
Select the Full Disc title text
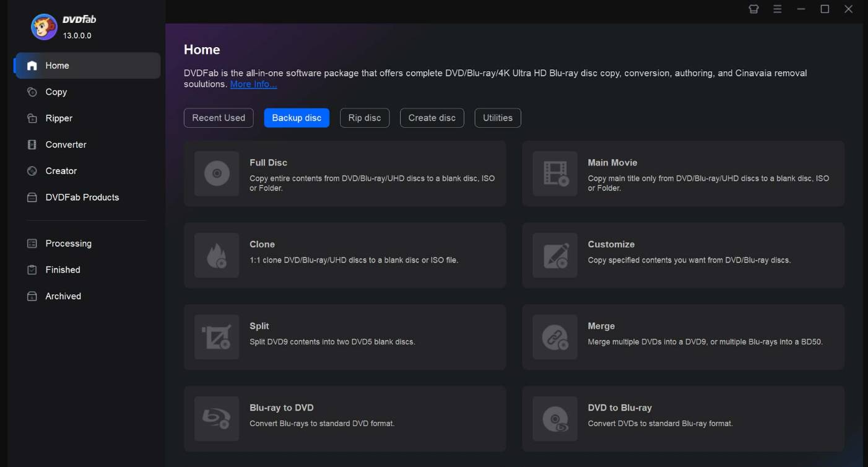tap(268, 162)
